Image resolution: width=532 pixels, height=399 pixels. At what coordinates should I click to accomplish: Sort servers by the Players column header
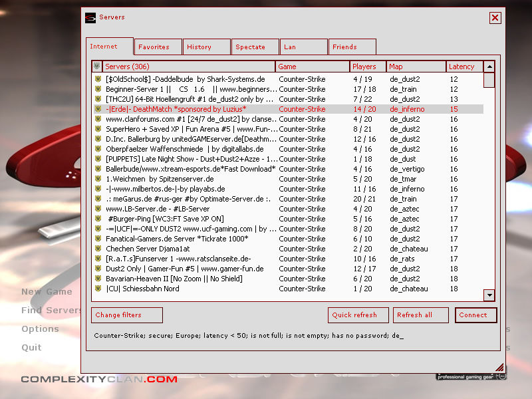[x=368, y=66]
